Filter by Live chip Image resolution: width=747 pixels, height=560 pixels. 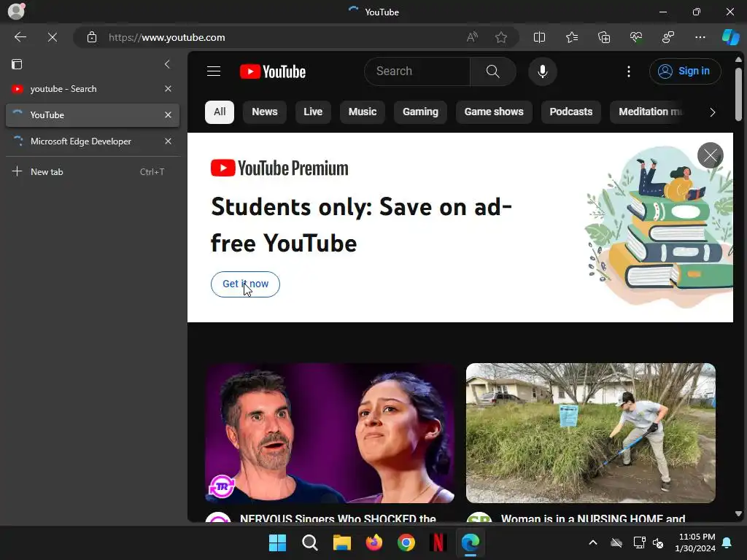click(x=313, y=112)
